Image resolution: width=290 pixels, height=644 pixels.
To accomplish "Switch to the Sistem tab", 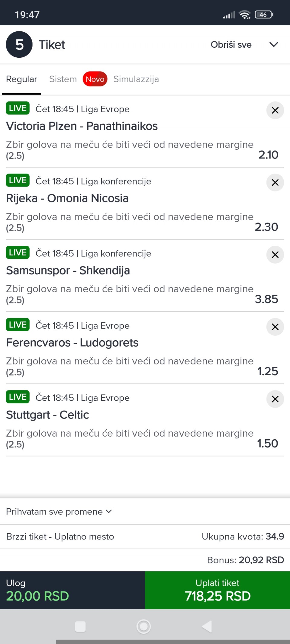I will click(x=63, y=79).
